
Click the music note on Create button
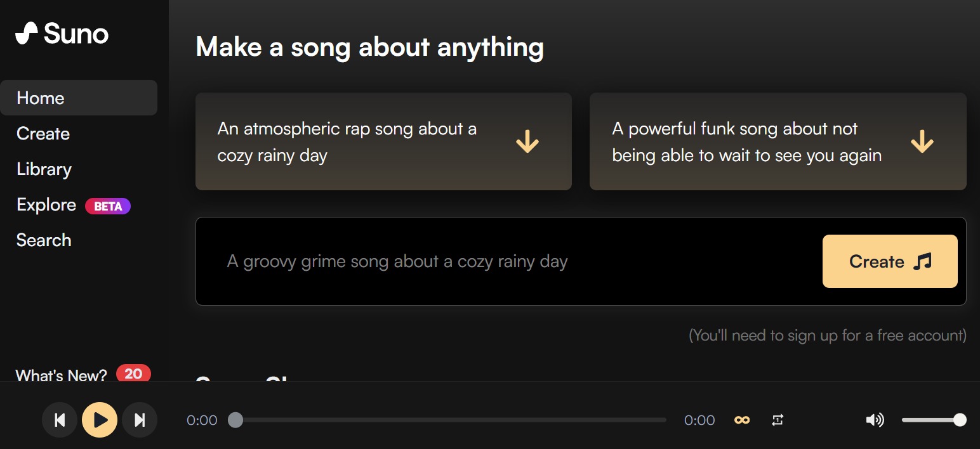click(922, 261)
